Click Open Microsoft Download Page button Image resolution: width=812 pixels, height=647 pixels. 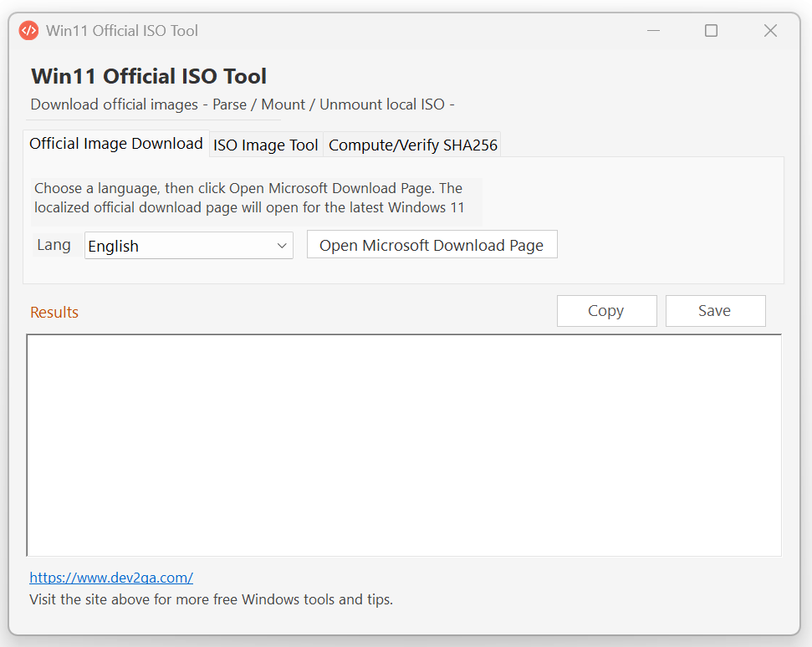[432, 244]
